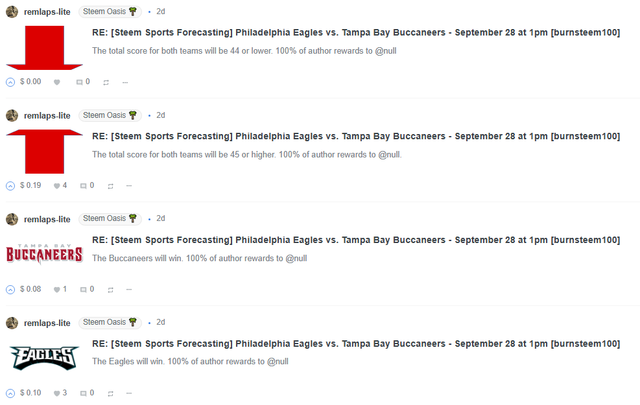
Task: Open comments on the '45 or higher' post
Action: (81, 185)
